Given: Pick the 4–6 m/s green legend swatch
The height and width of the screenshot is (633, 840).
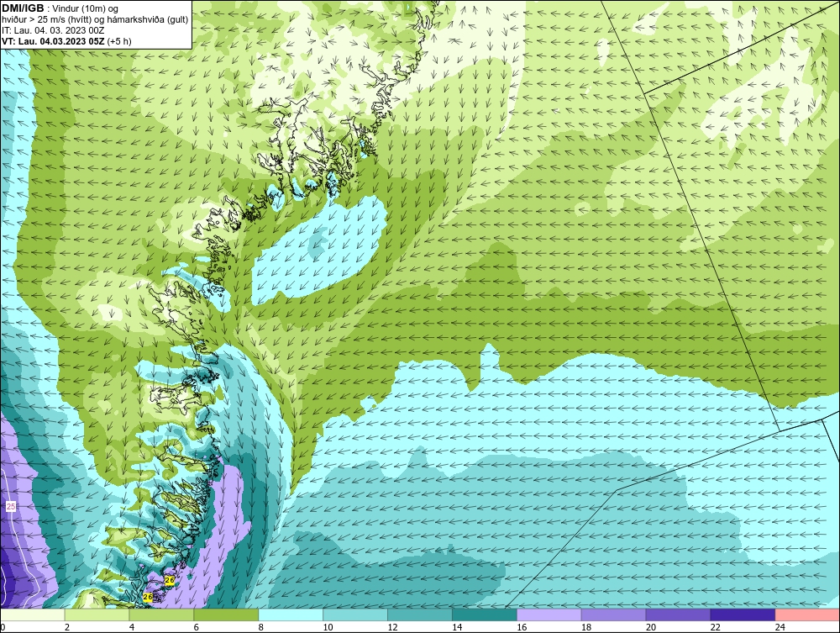Looking at the screenshot, I should 161,615.
